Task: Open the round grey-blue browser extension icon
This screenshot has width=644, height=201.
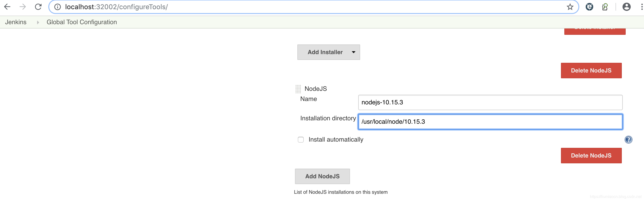Action: coord(589,7)
